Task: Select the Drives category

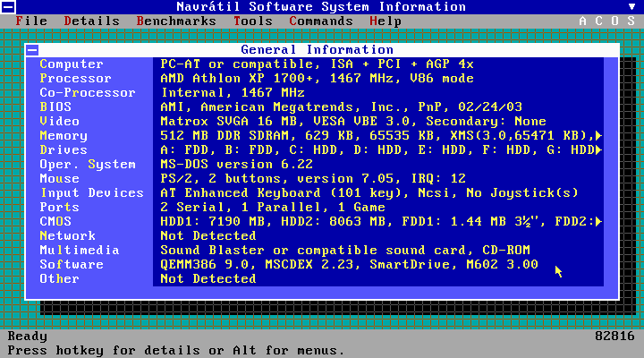Action: coord(64,150)
